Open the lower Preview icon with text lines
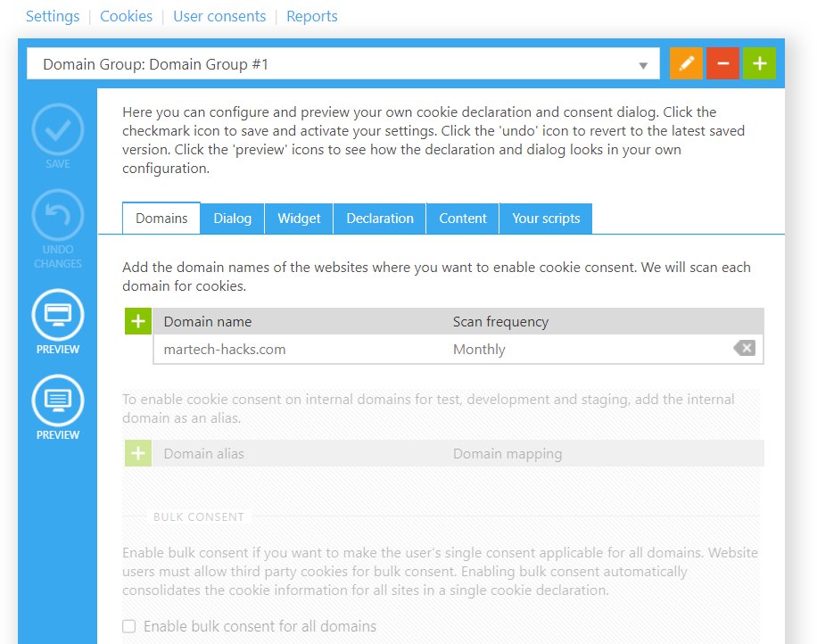 [57, 400]
